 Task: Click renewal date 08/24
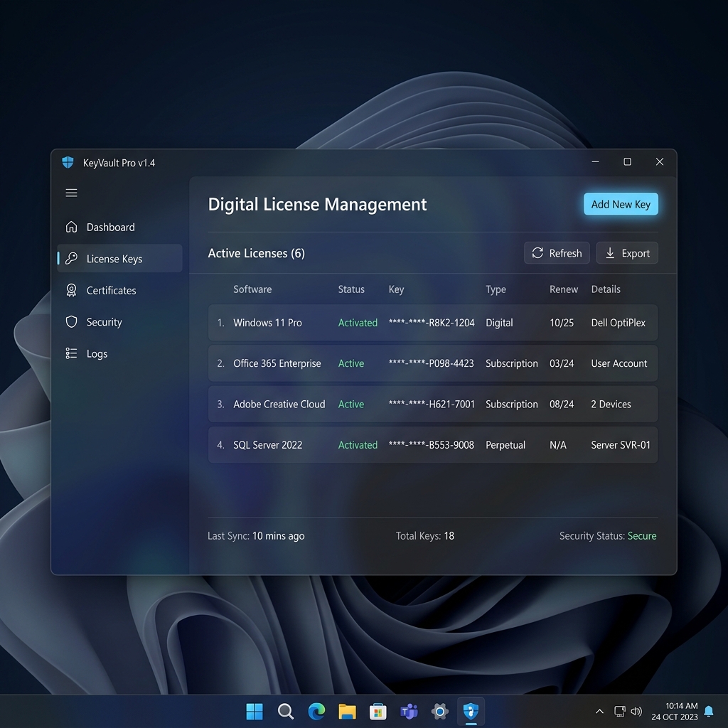(x=562, y=405)
